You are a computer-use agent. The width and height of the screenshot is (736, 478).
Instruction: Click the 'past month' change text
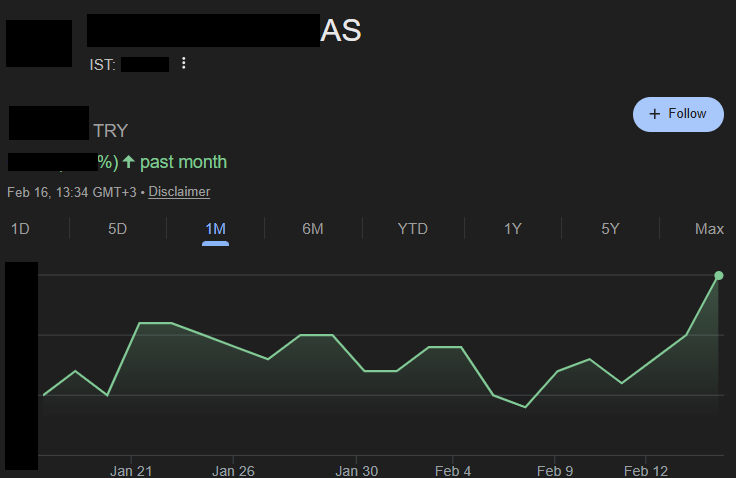click(184, 162)
